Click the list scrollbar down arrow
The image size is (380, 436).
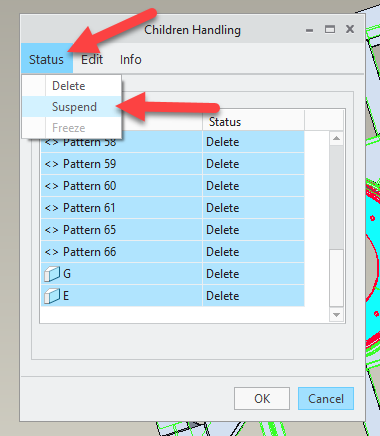click(336, 315)
